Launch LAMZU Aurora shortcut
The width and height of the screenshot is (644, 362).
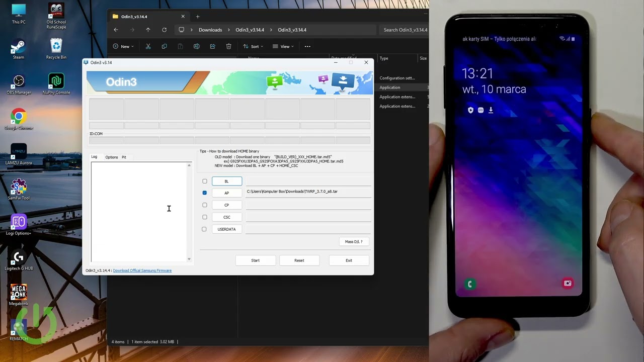click(19, 155)
